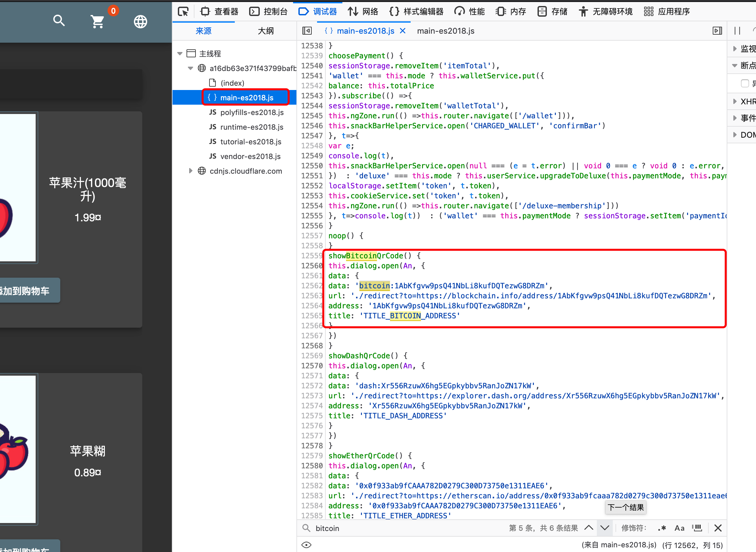The height and width of the screenshot is (552, 756).
Task: Select main-es2018.js in the source tree
Action: 246,98
